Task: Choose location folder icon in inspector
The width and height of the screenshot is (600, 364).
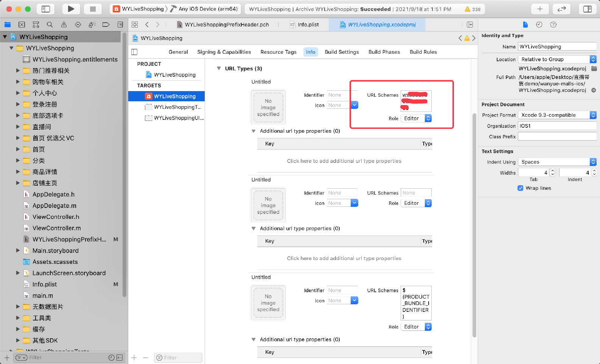Action: point(594,68)
